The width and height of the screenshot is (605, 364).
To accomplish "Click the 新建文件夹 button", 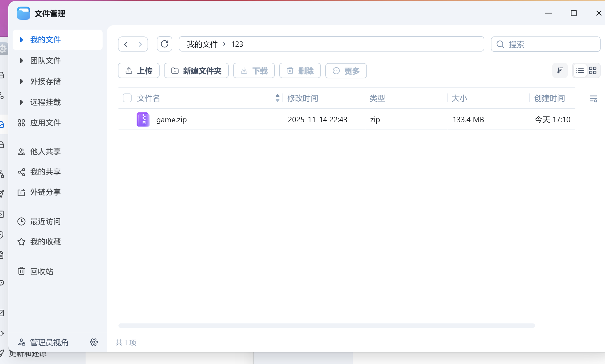I will 196,71.
